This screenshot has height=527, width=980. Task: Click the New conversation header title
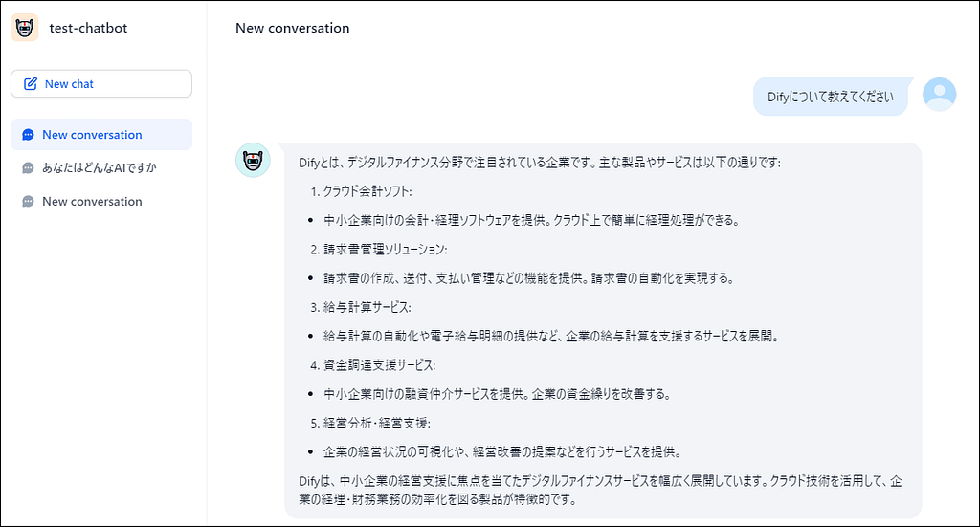(292, 28)
